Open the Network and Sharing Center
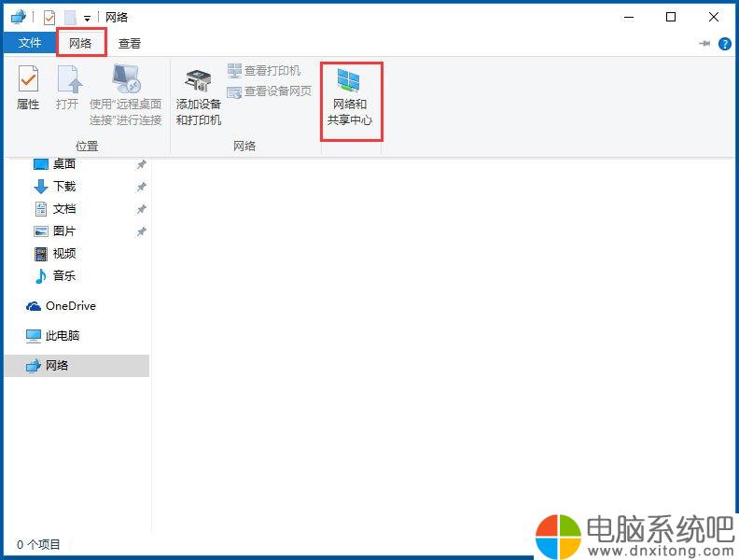 tap(350, 99)
